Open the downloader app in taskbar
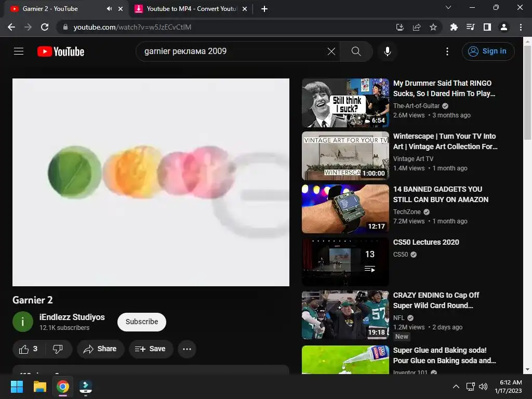This screenshot has height=399, width=532. click(x=86, y=387)
